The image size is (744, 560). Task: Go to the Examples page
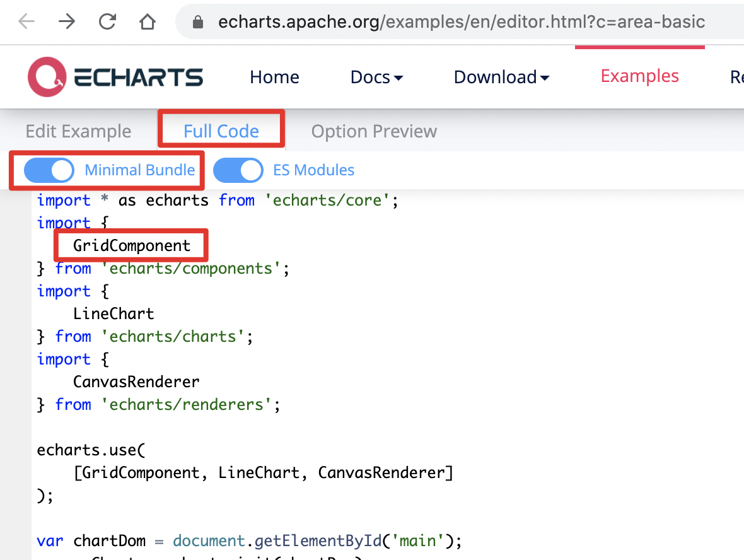click(x=639, y=76)
